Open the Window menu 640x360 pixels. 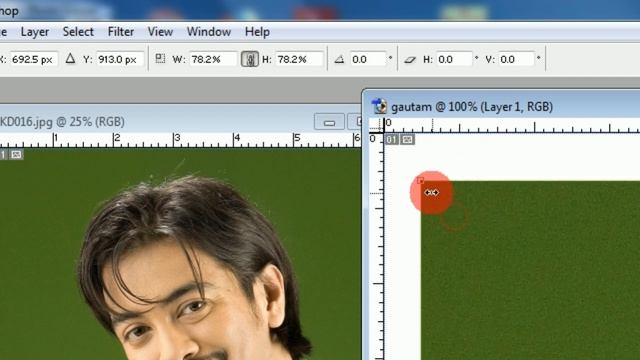(209, 32)
